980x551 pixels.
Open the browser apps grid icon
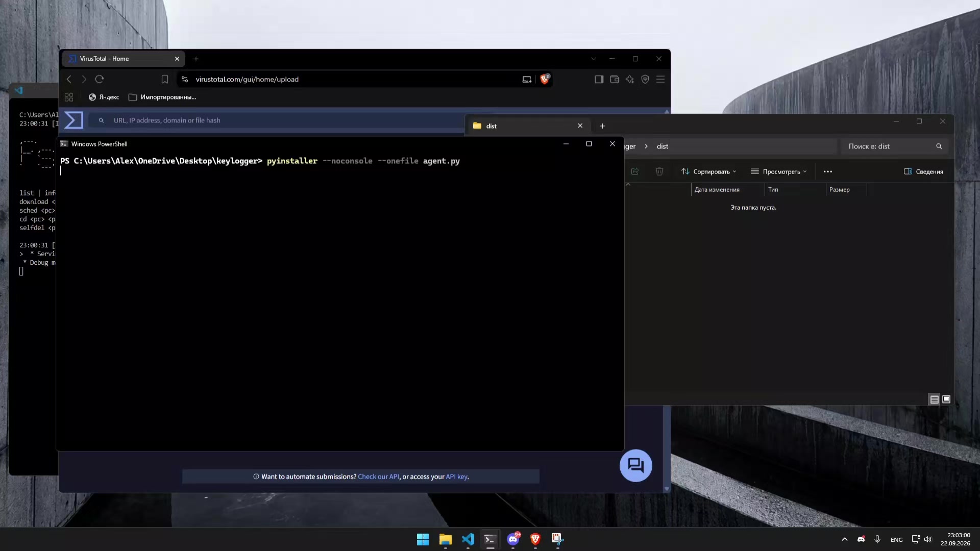point(69,97)
